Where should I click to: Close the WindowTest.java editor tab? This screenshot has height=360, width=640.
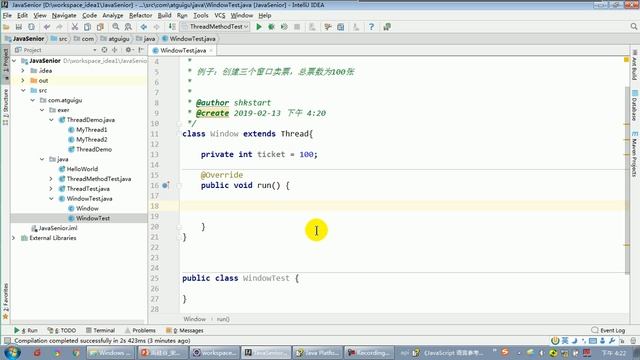point(211,50)
